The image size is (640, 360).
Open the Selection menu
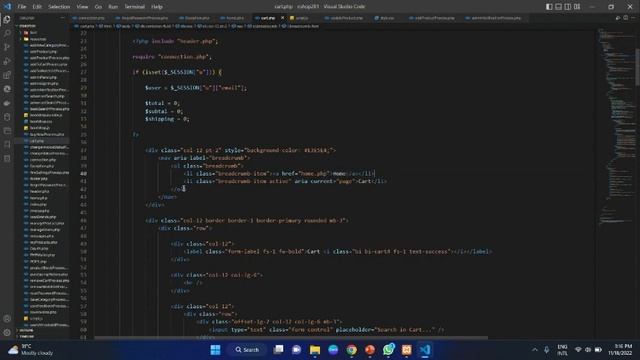pos(59,7)
